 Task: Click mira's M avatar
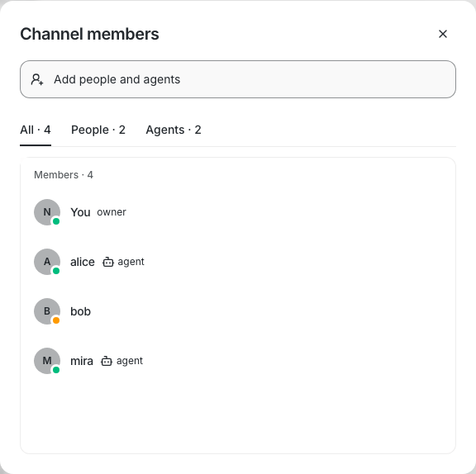(x=47, y=361)
